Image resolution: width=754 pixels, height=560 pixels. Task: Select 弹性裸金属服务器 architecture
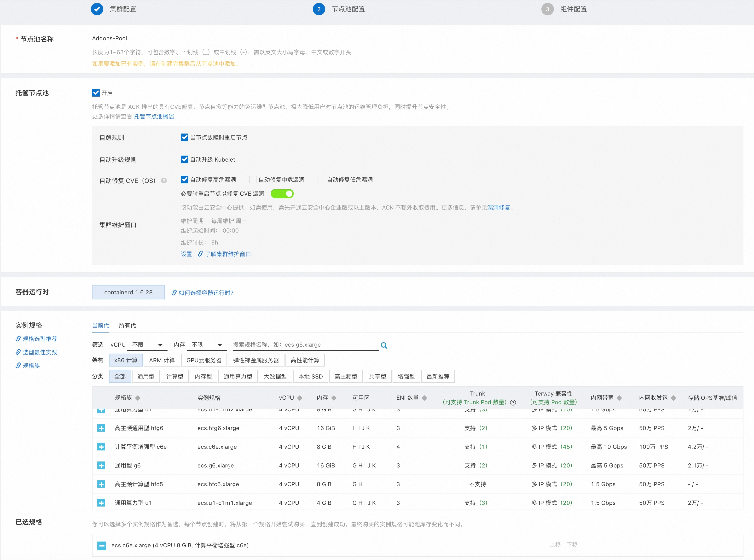(256, 360)
